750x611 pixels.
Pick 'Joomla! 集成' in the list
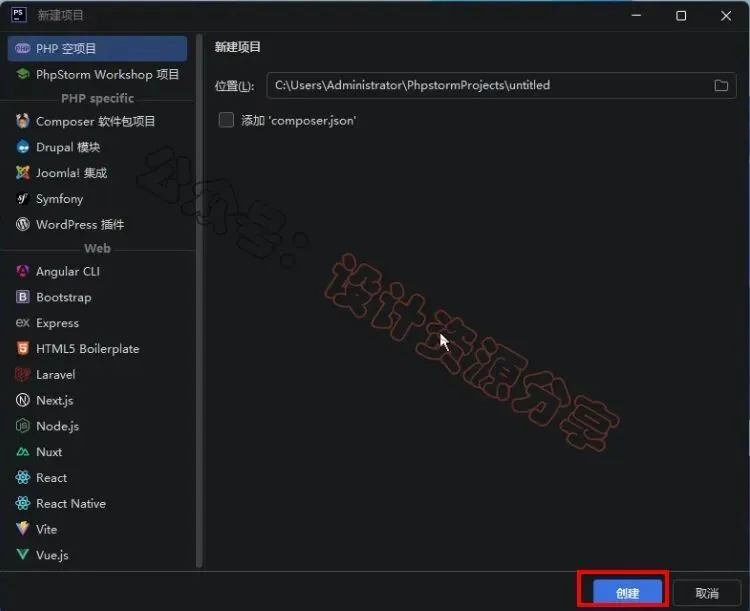tap(97, 173)
